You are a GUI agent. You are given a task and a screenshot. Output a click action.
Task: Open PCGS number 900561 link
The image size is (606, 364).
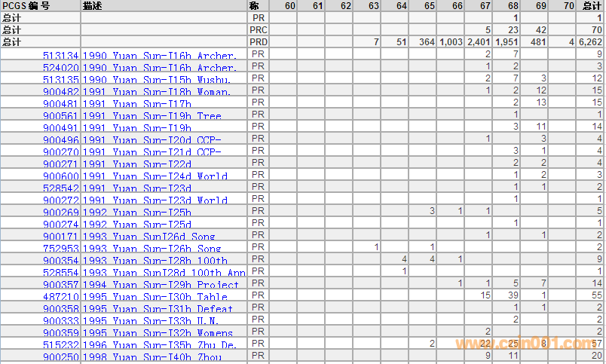click(x=61, y=116)
